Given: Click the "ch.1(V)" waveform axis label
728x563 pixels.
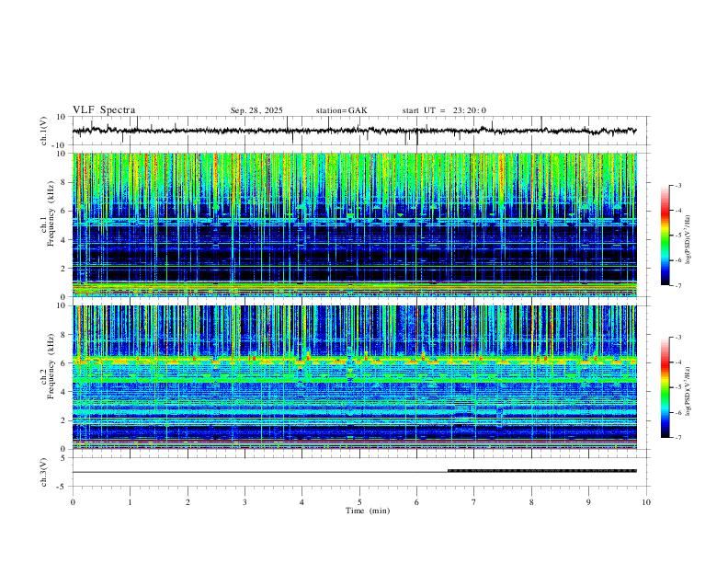Looking at the screenshot, I should (x=44, y=131).
